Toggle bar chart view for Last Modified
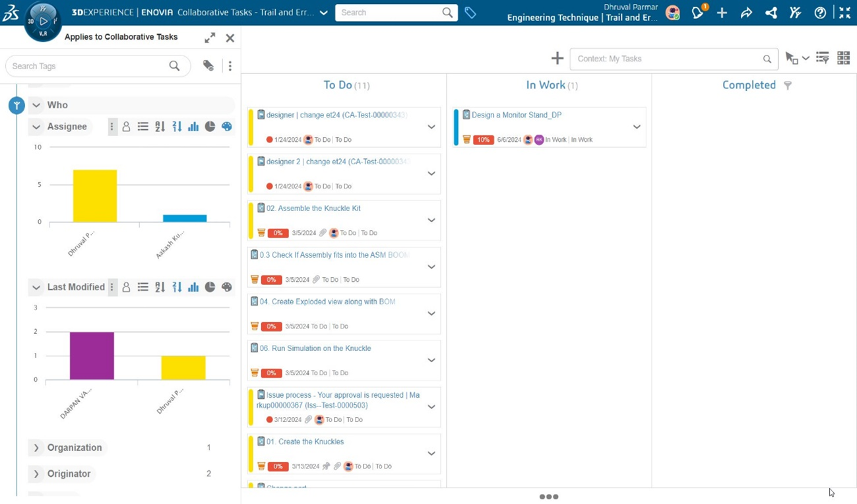The width and height of the screenshot is (857, 504). pyautogui.click(x=193, y=287)
